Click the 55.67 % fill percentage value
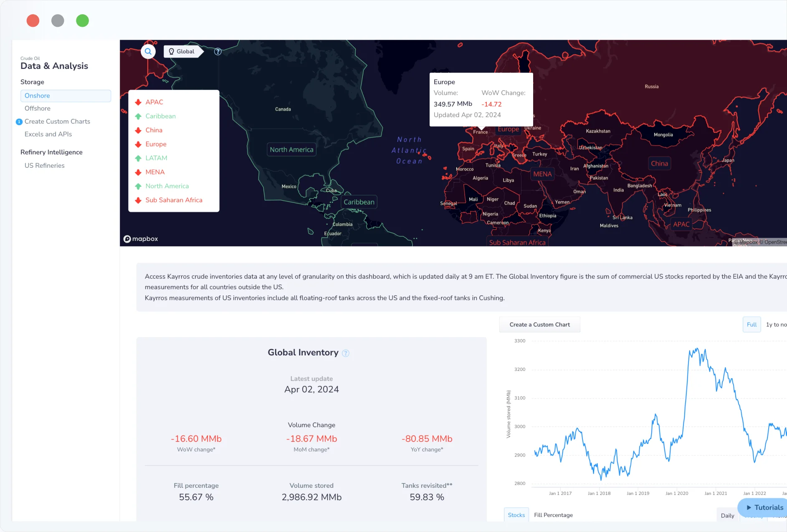The width and height of the screenshot is (787, 532). coord(196,497)
